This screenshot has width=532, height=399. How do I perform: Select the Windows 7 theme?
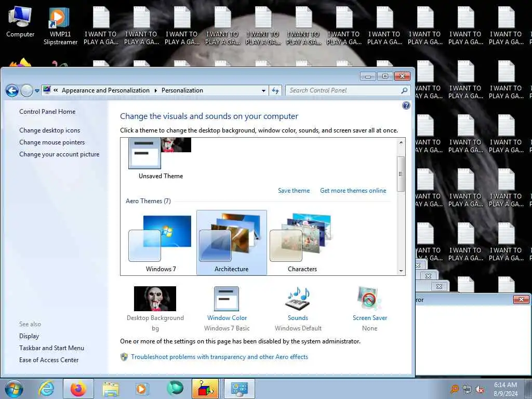click(161, 243)
